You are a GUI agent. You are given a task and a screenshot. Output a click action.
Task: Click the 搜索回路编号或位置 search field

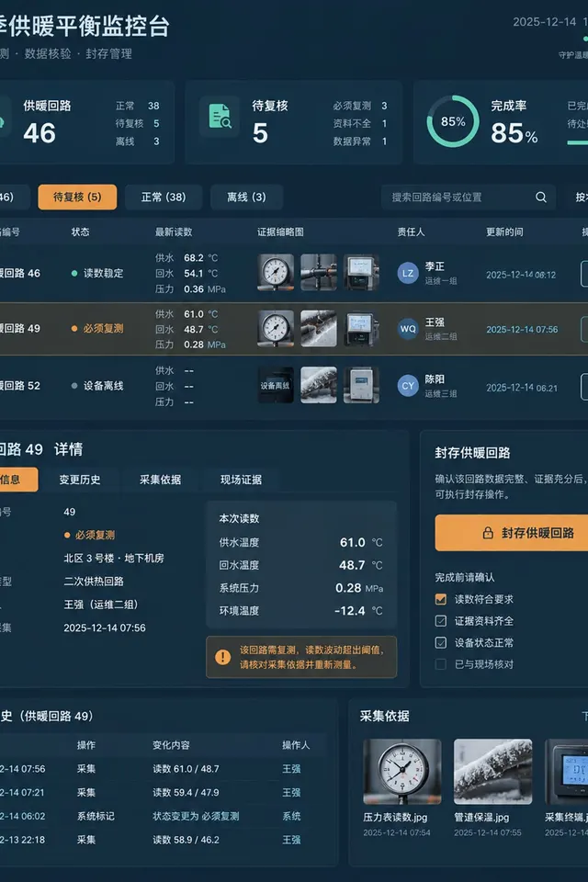click(x=469, y=198)
